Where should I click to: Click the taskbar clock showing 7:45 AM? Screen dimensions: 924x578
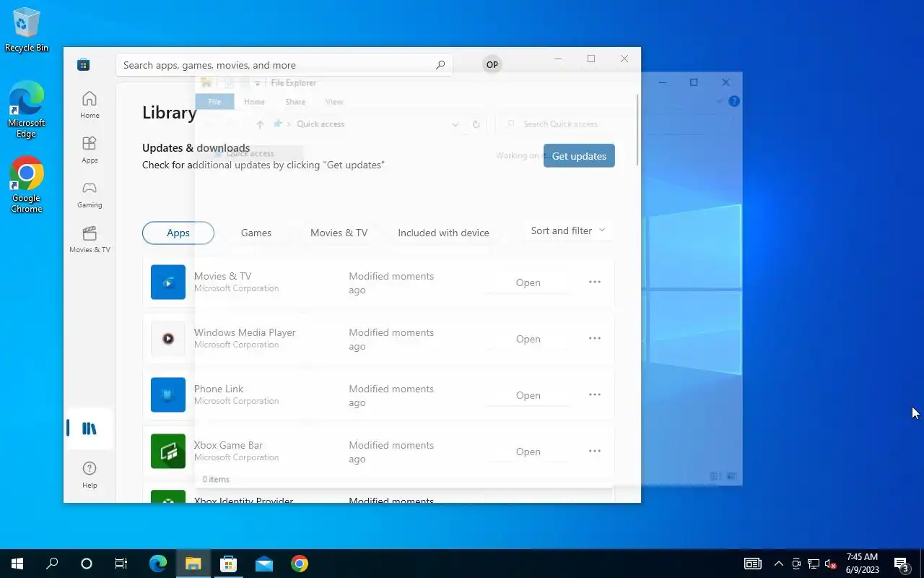pyautogui.click(x=863, y=564)
